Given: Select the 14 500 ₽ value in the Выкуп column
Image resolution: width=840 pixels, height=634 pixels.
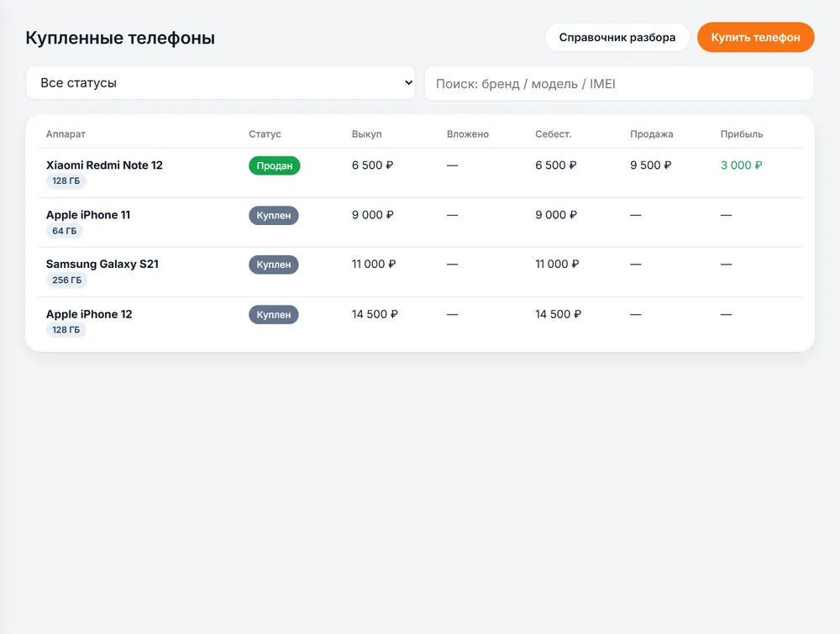Looking at the screenshot, I should [375, 314].
